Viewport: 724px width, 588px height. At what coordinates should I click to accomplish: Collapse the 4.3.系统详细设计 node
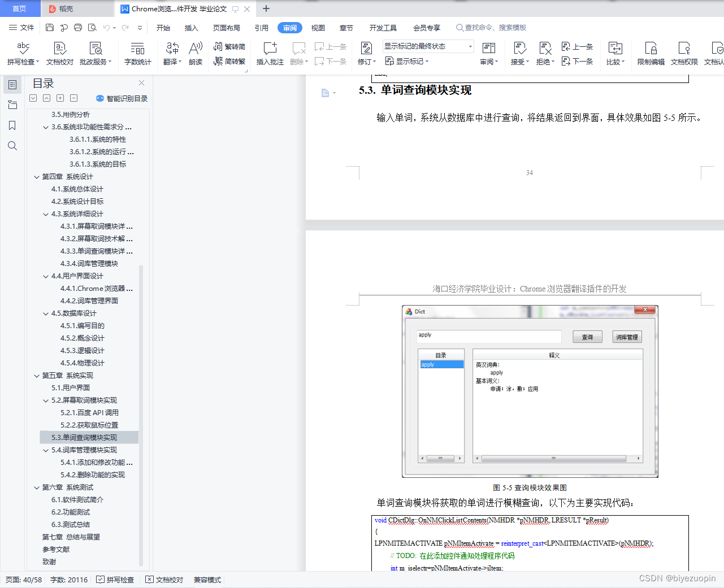(x=46, y=214)
